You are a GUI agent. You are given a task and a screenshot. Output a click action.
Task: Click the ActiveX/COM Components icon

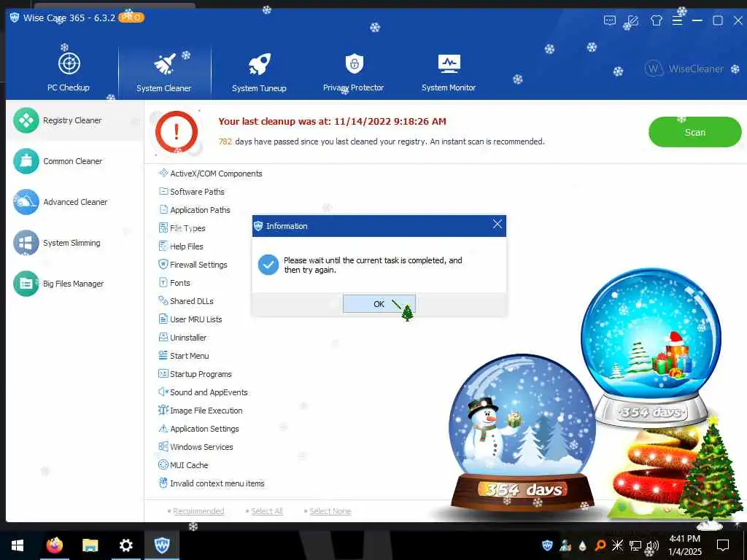[163, 173]
